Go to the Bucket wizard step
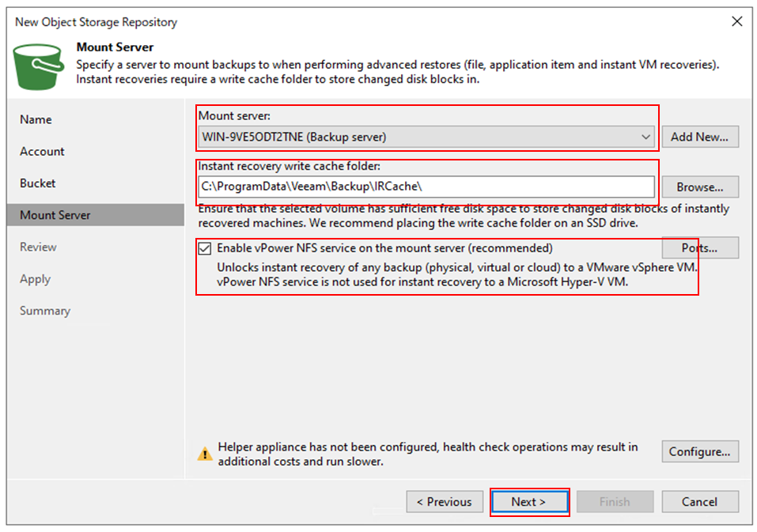 coord(38,183)
